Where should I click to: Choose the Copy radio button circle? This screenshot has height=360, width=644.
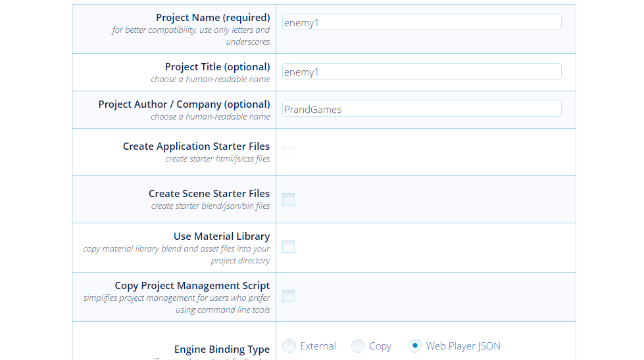(358, 346)
